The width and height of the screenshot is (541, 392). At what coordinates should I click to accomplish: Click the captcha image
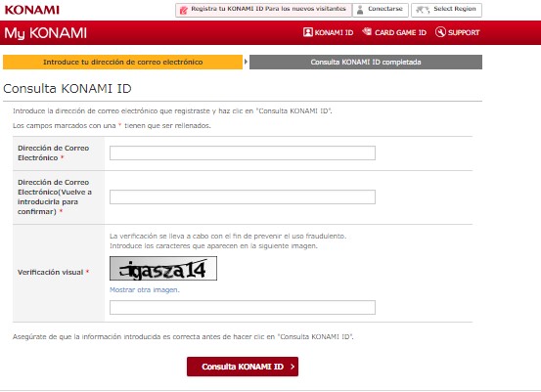(163, 268)
